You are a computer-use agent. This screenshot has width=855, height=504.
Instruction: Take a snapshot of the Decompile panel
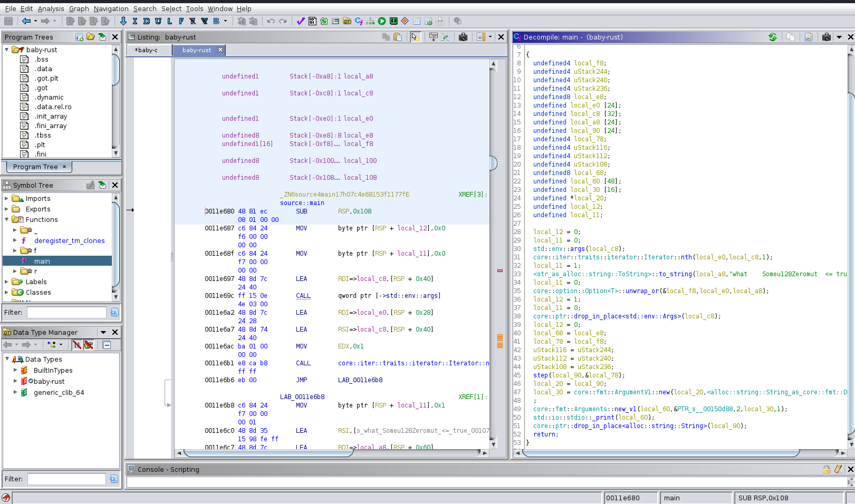(x=826, y=37)
